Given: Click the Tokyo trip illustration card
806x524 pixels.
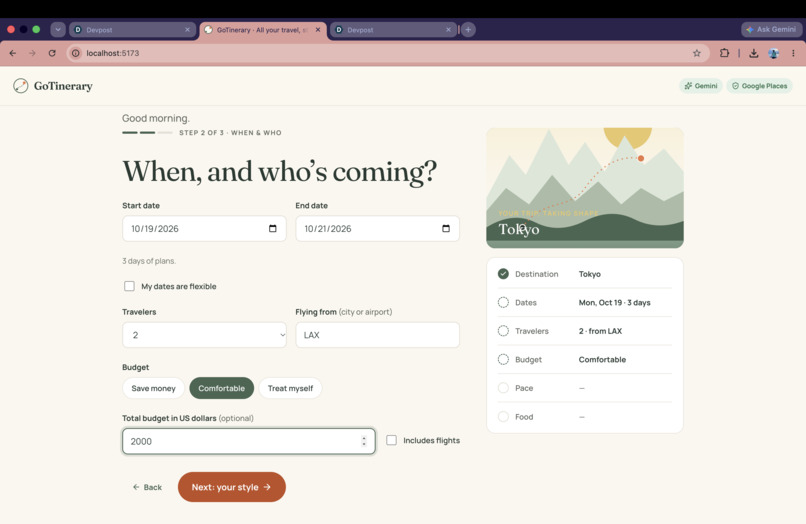Looking at the screenshot, I should [585, 188].
